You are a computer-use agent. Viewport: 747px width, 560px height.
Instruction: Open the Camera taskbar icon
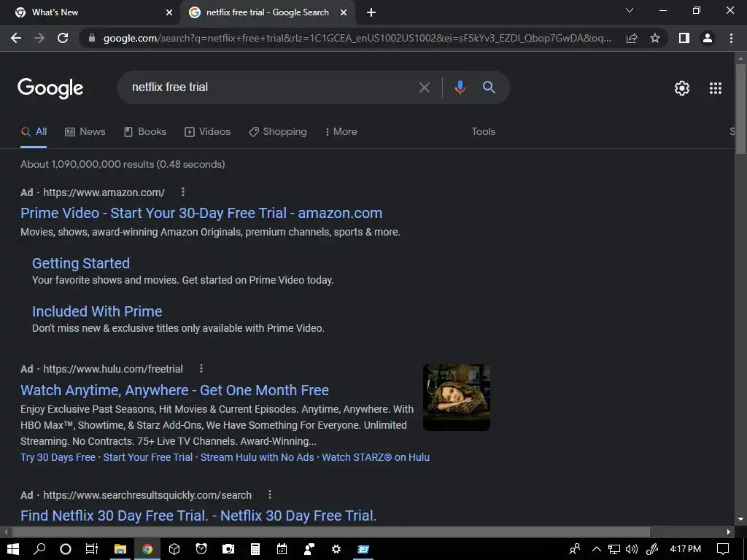point(228,549)
